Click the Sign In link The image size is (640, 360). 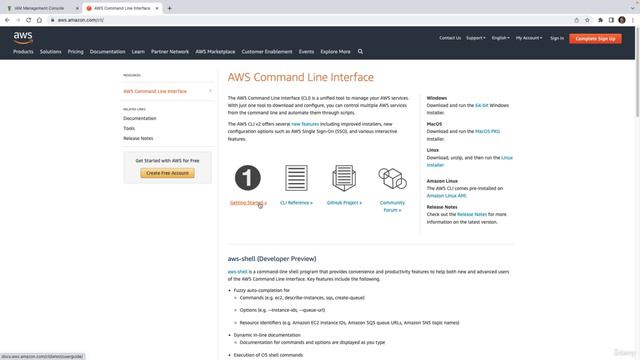(x=557, y=38)
